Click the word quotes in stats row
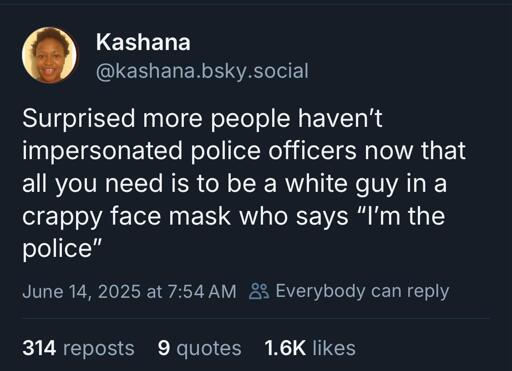Image resolution: width=512 pixels, height=371 pixels. [x=209, y=350]
